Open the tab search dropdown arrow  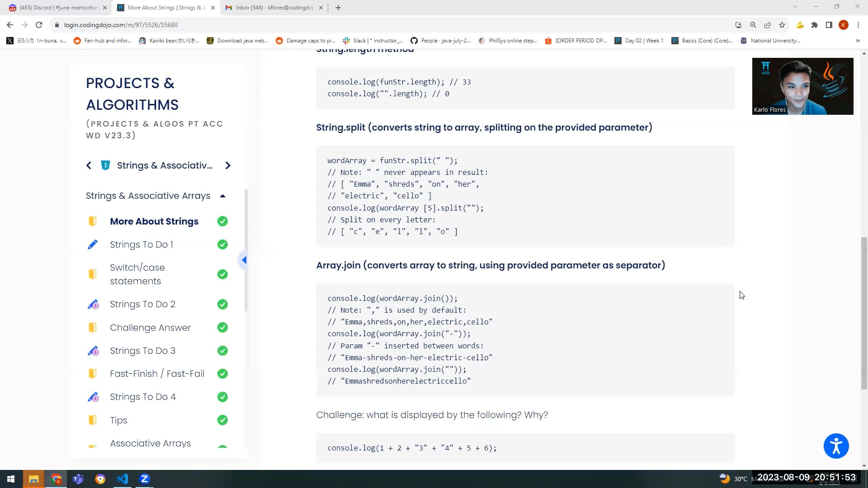795,7
